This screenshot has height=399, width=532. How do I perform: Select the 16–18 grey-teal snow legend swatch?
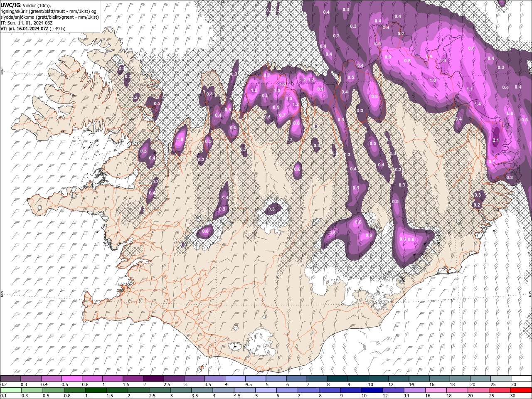coord(439,379)
